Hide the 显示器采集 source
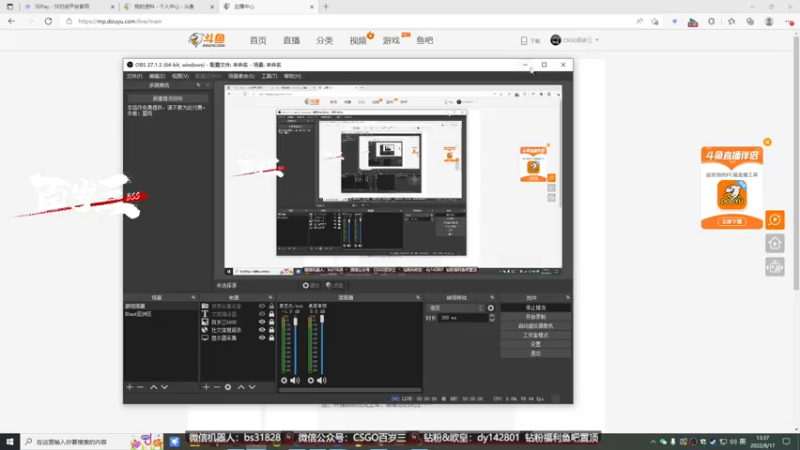800x450 pixels. [262, 338]
